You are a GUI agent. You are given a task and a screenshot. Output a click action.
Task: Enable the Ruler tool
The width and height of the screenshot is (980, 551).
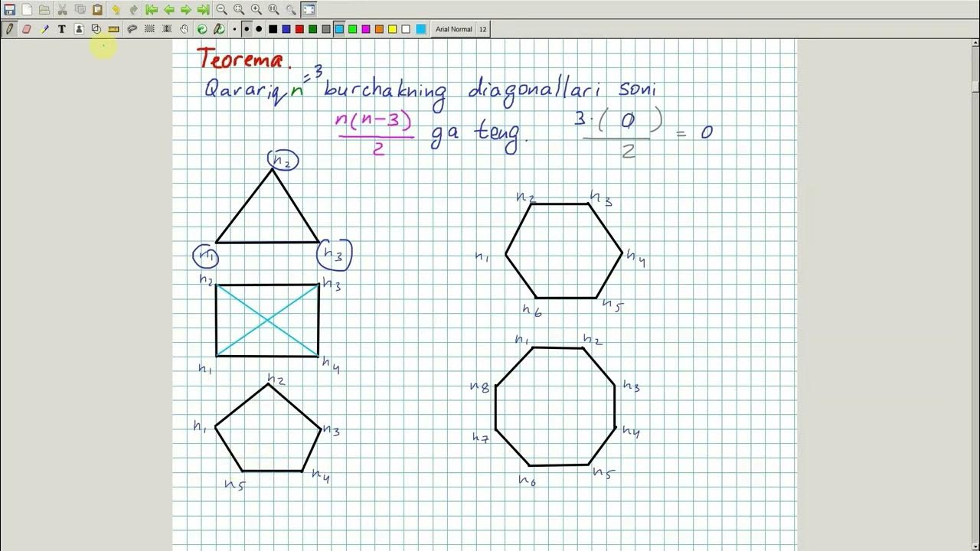click(x=113, y=29)
